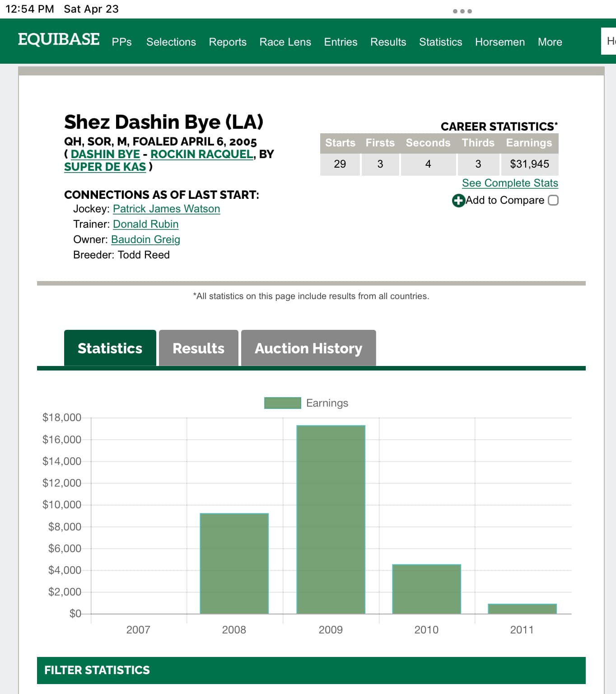The width and height of the screenshot is (616, 694).
Task: Open dam ROCKIN RACQUEL link
Action: pos(202,154)
